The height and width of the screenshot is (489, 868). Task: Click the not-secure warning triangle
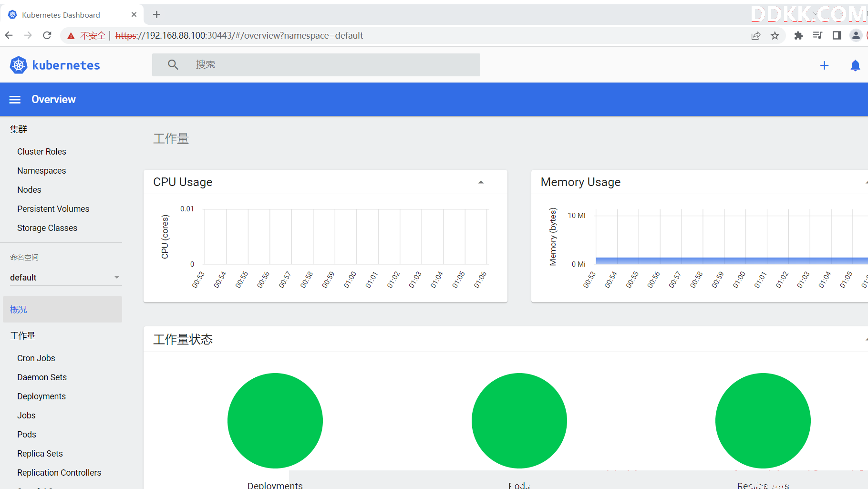(71, 36)
